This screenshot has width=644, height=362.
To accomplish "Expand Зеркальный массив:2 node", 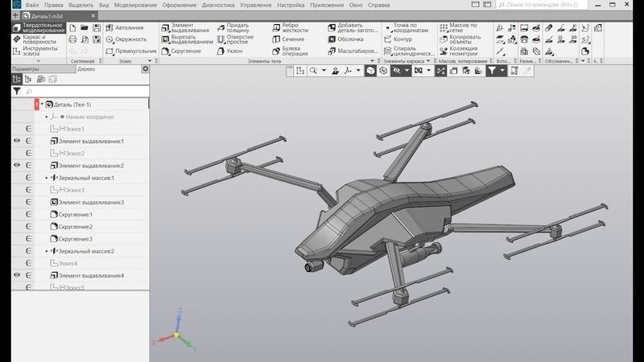I will pos(47,251).
